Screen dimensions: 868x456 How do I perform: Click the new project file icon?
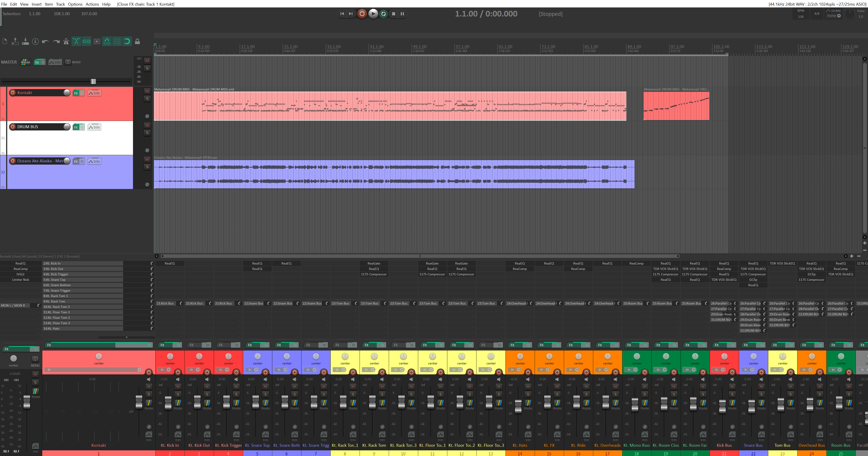(x=5, y=41)
